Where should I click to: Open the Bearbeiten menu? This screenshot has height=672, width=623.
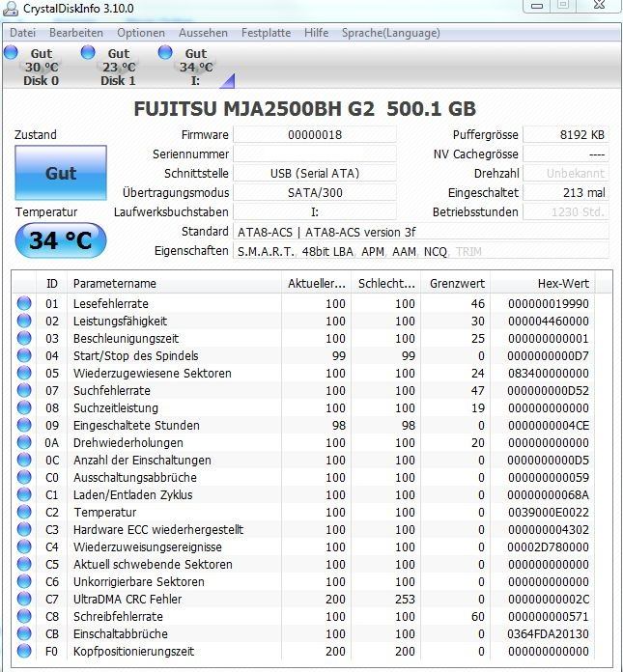pos(76,33)
